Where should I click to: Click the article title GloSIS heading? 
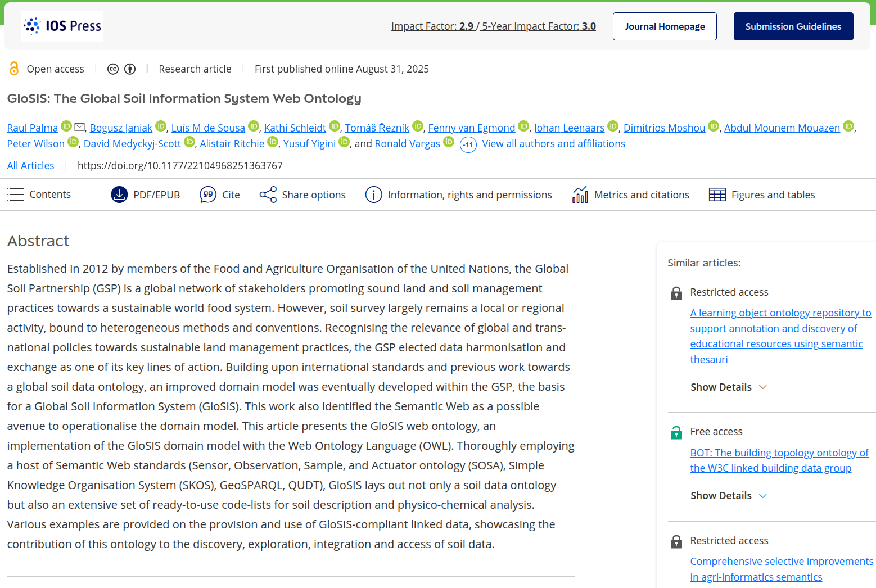[184, 98]
